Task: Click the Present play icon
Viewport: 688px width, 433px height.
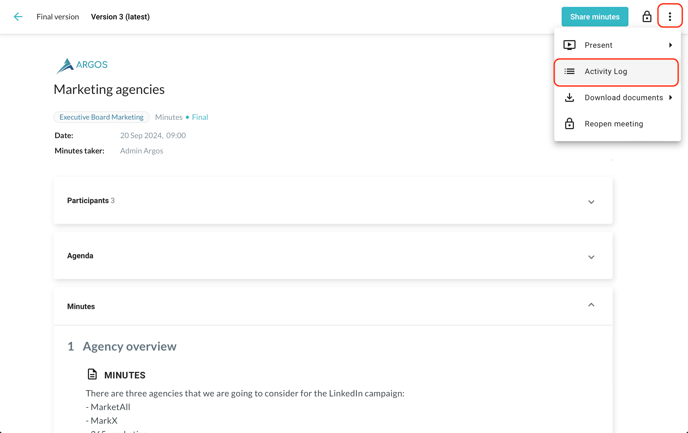Action: coord(569,45)
